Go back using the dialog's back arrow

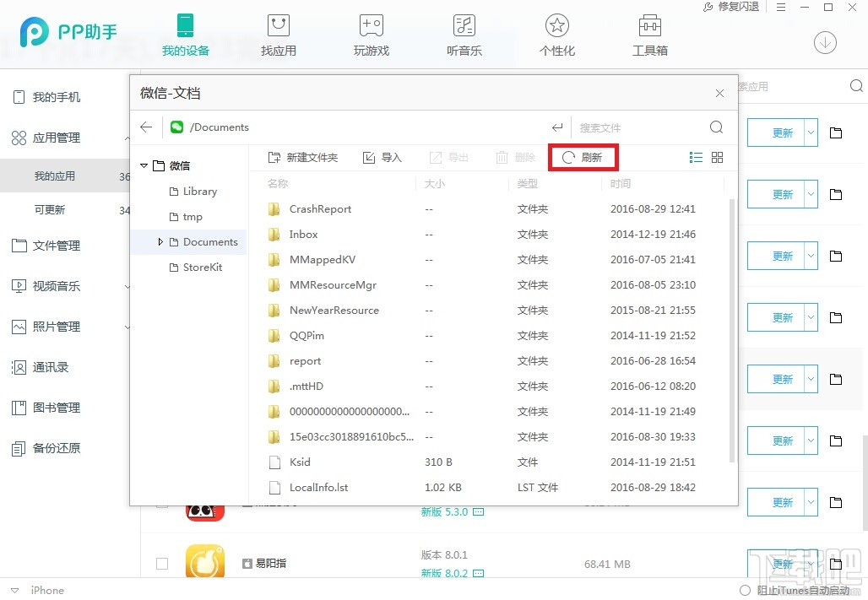tap(145, 127)
